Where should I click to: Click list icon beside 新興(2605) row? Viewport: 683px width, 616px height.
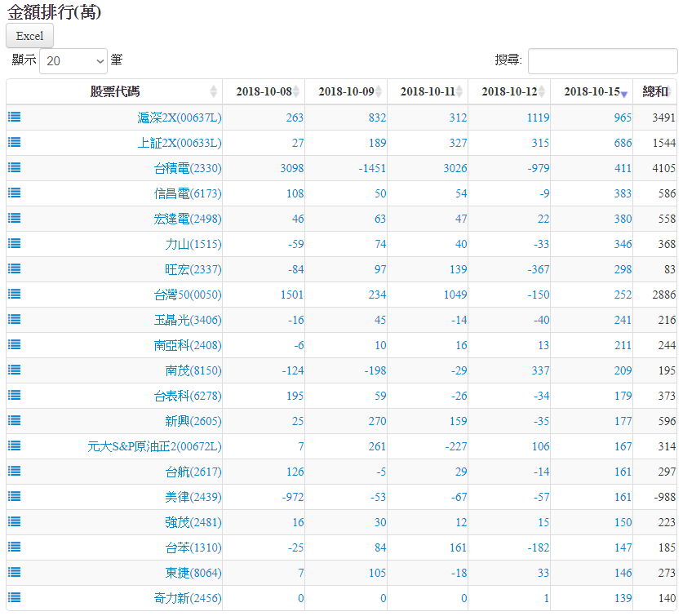(x=15, y=420)
